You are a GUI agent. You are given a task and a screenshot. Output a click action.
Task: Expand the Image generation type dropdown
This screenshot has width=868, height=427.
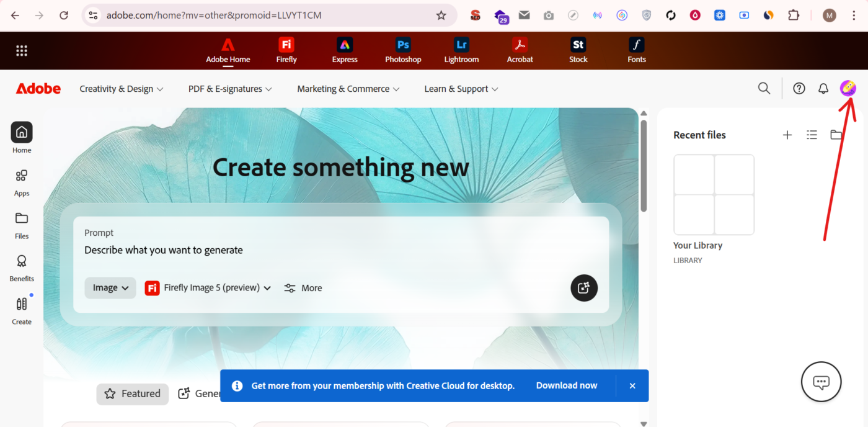click(x=110, y=287)
